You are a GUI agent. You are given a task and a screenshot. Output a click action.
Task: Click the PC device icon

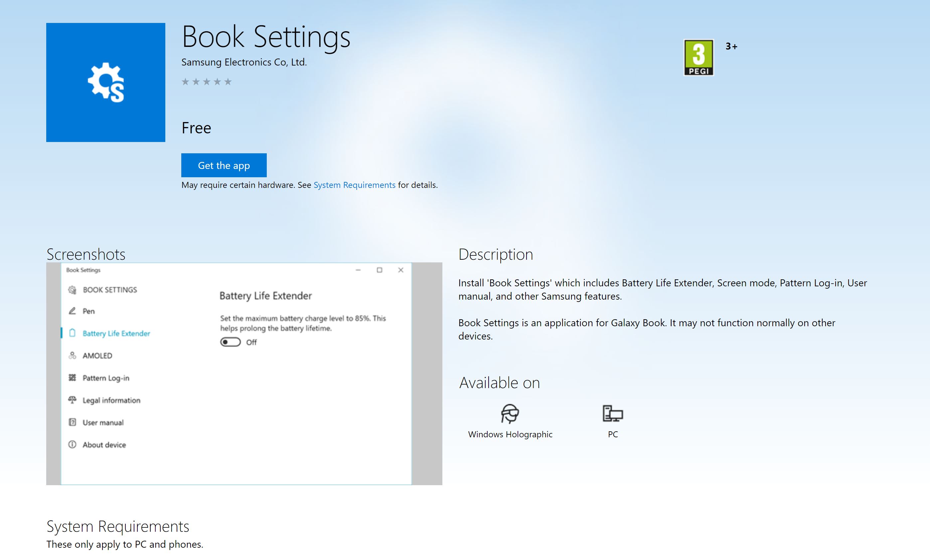[613, 414]
